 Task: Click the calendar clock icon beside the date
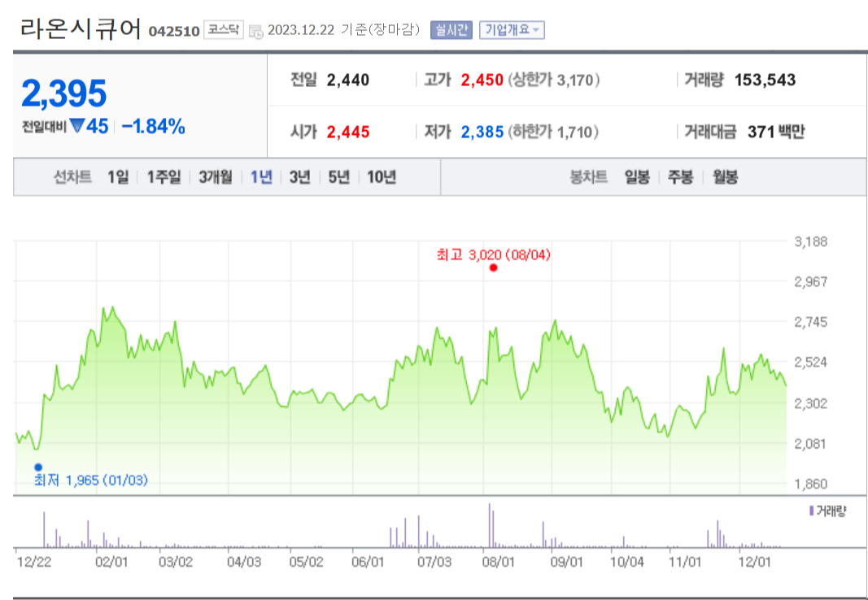pos(255,32)
